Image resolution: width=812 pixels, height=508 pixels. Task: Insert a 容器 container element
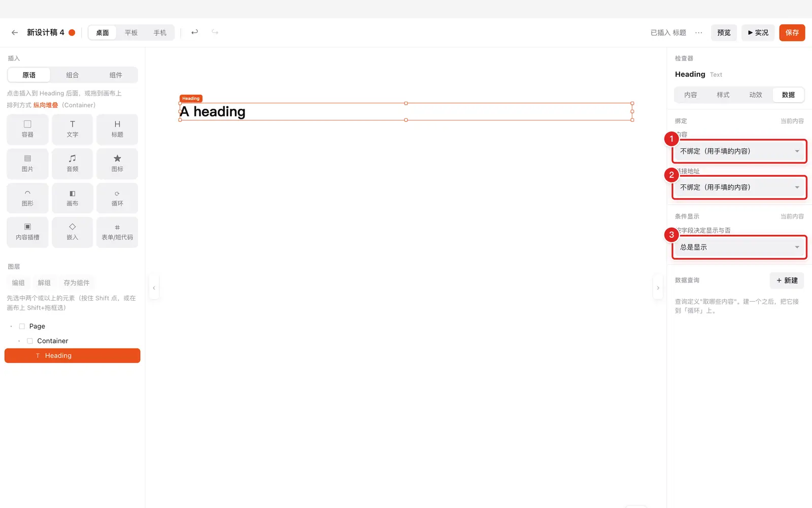click(27, 129)
